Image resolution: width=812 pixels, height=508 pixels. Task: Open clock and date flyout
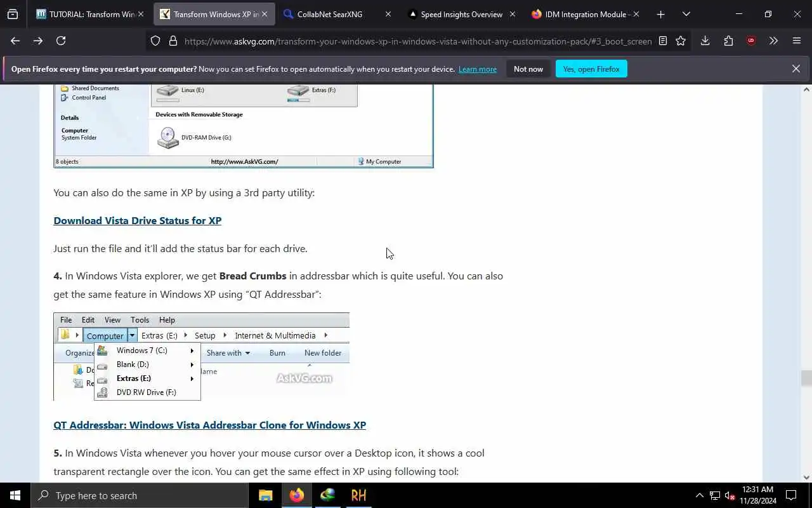click(x=758, y=495)
